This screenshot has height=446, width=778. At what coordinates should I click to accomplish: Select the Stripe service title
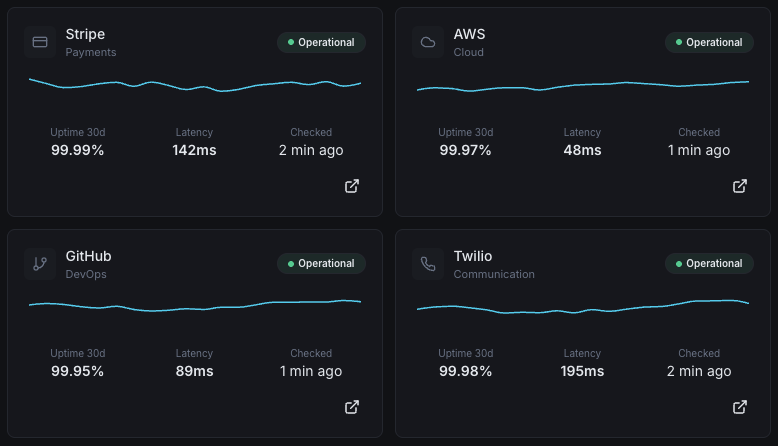85,34
